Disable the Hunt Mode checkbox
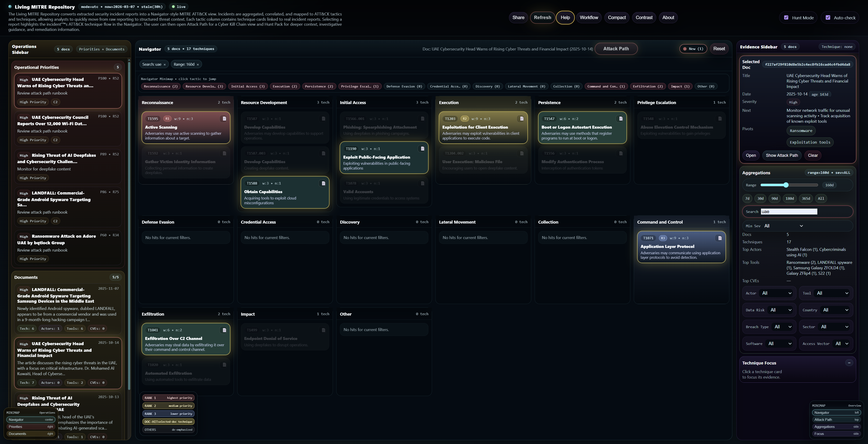 pos(786,17)
